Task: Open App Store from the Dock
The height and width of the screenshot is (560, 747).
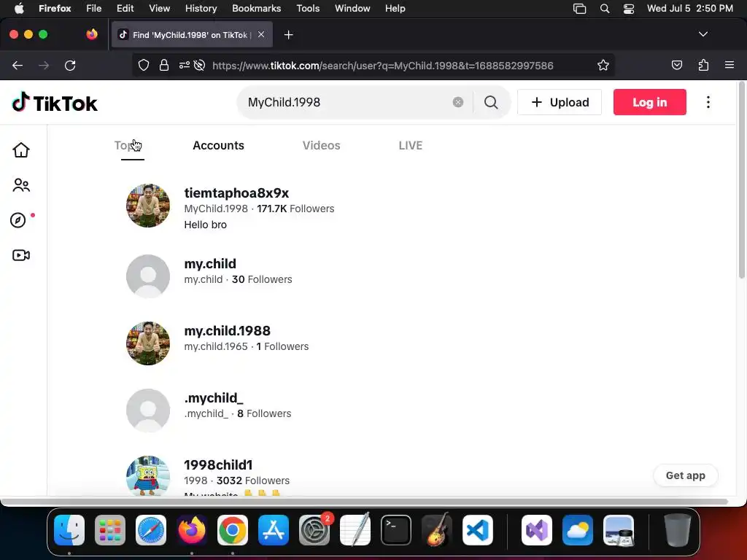Action: (x=274, y=530)
